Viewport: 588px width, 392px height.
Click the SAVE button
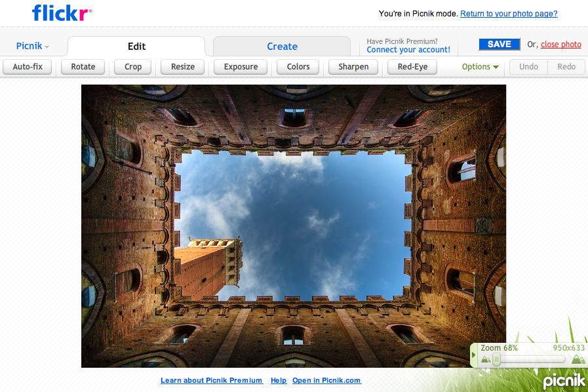pos(499,44)
